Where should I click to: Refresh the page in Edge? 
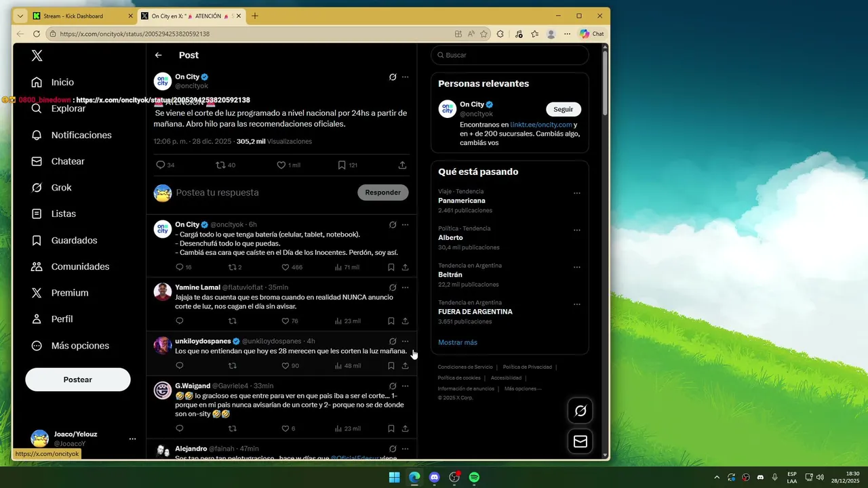coord(37,34)
